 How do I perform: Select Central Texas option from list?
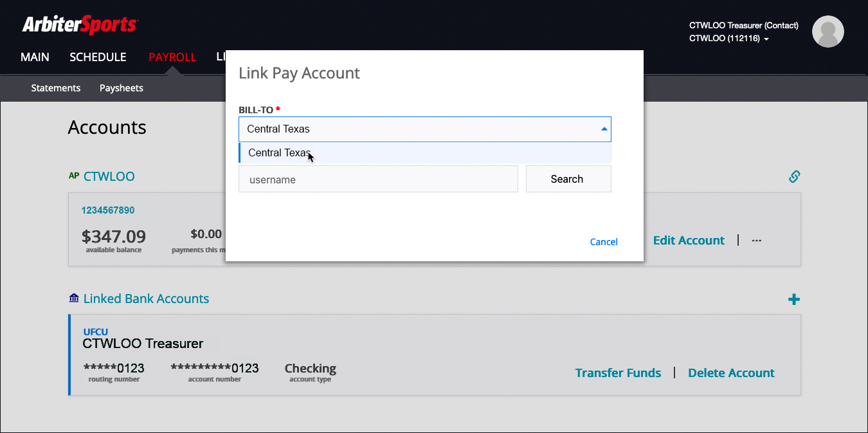(280, 153)
